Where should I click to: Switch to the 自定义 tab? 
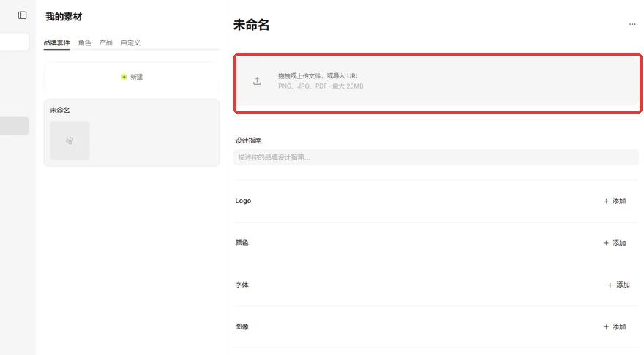point(130,42)
